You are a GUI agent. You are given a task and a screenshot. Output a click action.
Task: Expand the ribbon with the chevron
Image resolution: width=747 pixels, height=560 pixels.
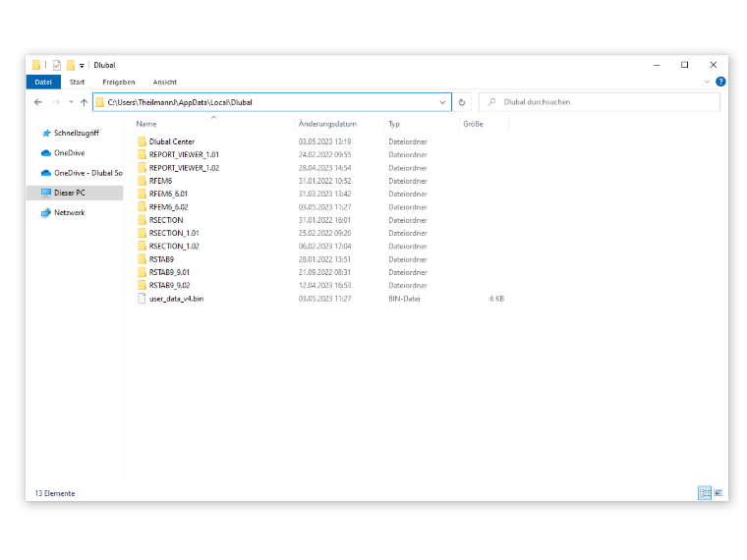click(x=707, y=82)
